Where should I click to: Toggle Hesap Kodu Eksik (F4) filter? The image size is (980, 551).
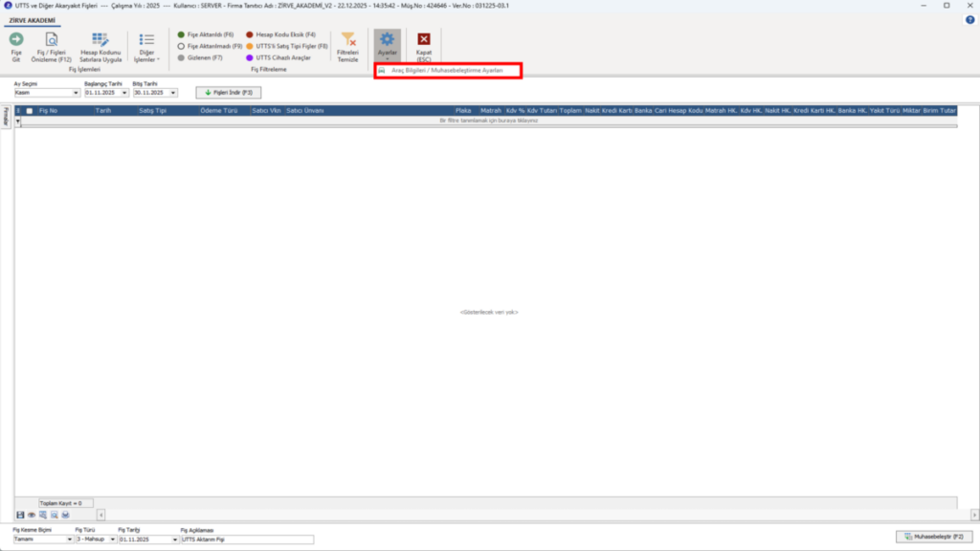(280, 35)
